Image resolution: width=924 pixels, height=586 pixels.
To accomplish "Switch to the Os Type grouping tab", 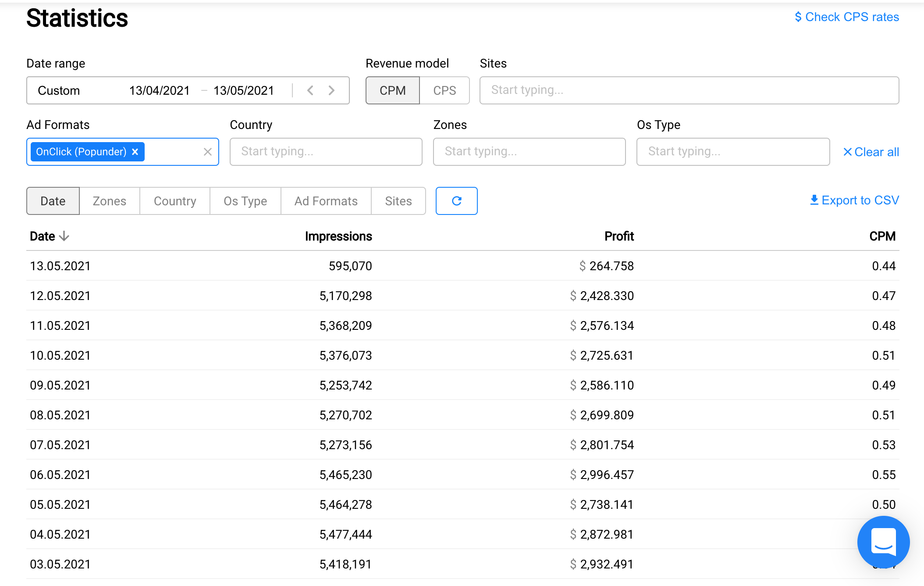I will (x=245, y=201).
